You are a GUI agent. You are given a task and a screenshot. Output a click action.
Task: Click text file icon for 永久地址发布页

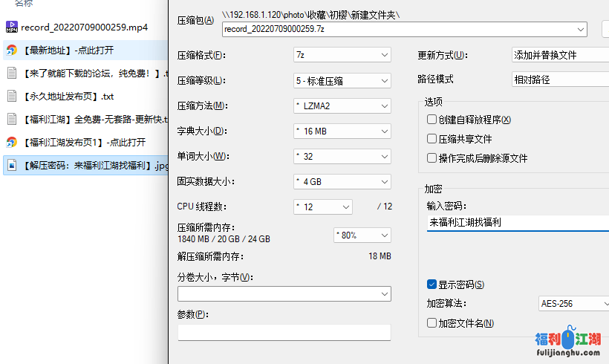tap(12, 96)
